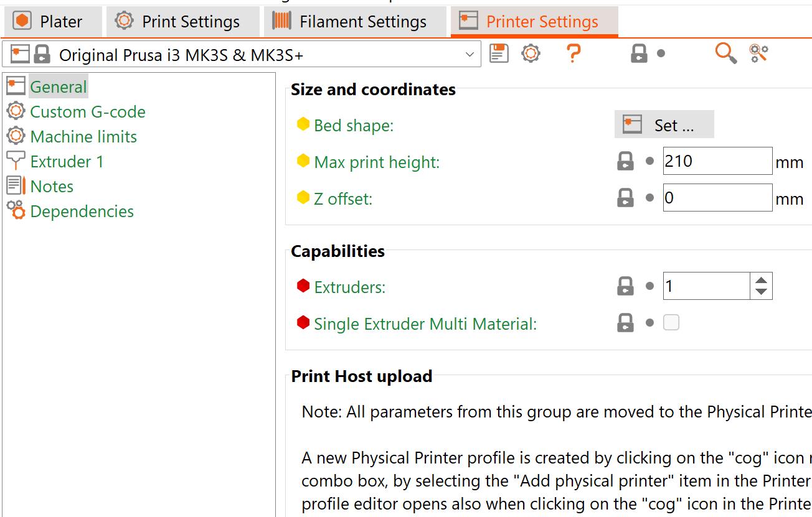The image size is (812, 517).
Task: Click the lock icon beside Extruders
Action: 625,286
